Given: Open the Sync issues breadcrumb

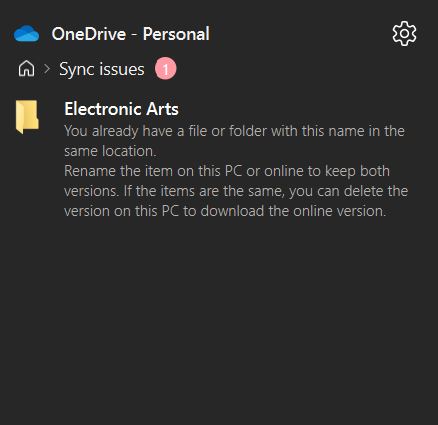Looking at the screenshot, I should tap(102, 69).
